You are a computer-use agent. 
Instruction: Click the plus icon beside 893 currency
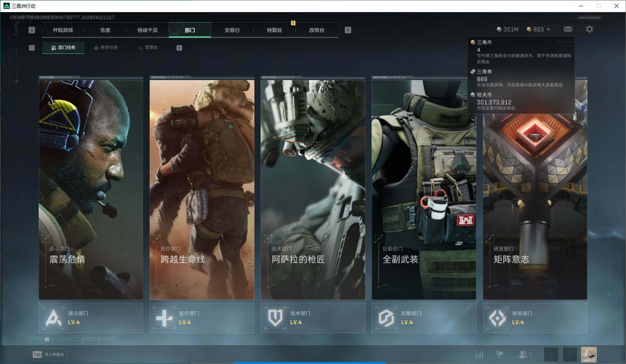tap(549, 29)
